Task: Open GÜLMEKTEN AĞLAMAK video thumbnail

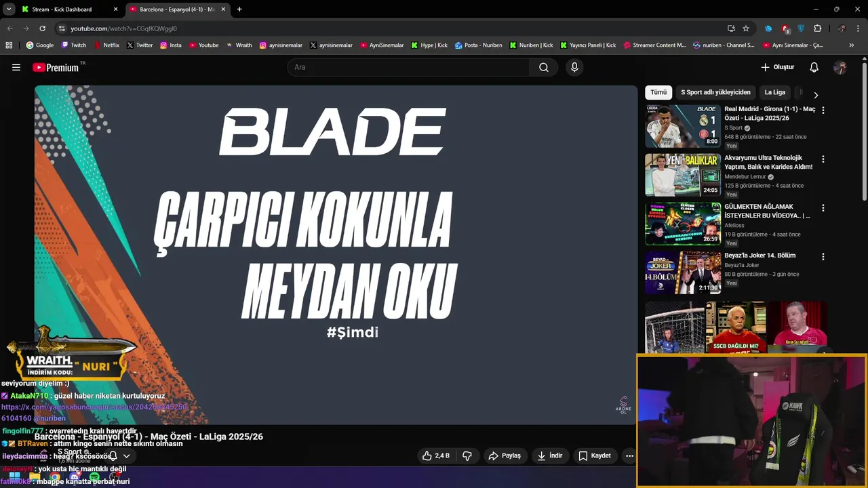Action: coord(683,224)
